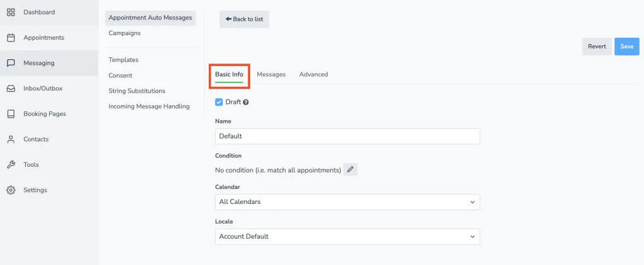The height and width of the screenshot is (265, 644).
Task: Click the Dashboard grid icon
Action: (x=11, y=12)
